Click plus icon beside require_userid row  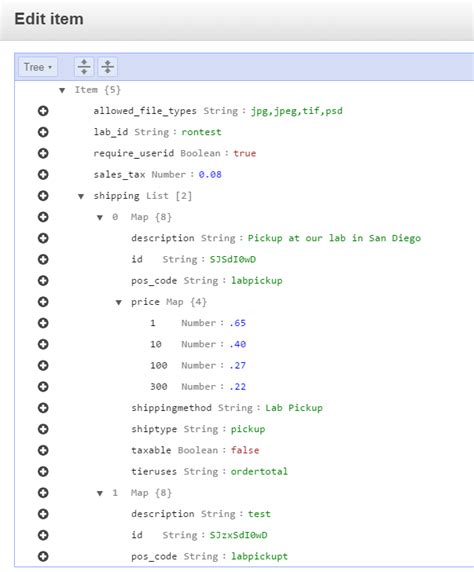pyautogui.click(x=43, y=153)
